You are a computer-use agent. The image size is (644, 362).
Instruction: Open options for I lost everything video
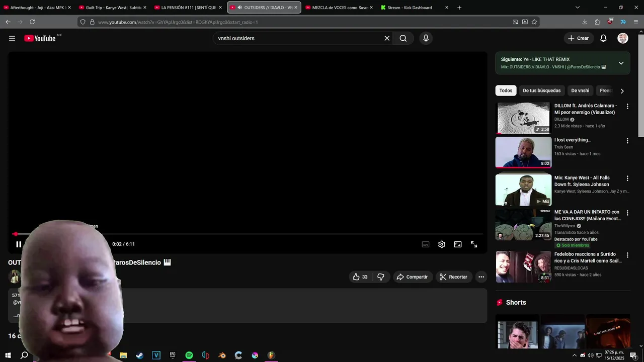(x=627, y=141)
